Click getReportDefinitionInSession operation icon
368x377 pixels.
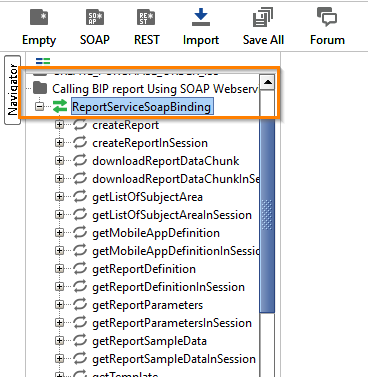point(80,287)
